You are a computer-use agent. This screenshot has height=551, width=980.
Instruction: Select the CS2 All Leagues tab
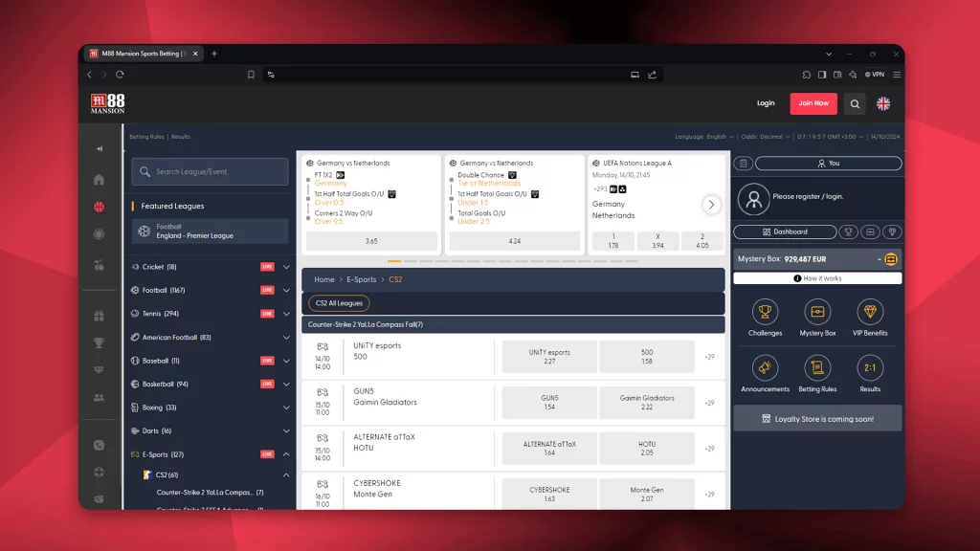pos(339,303)
